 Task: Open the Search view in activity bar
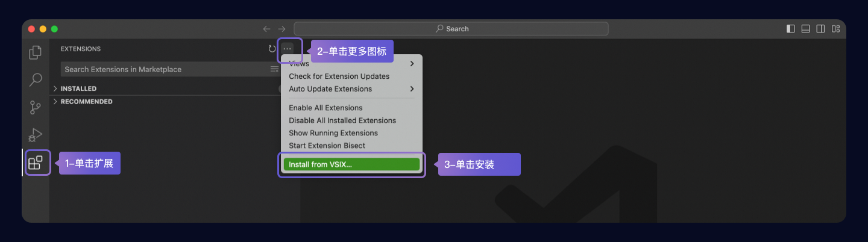36,79
